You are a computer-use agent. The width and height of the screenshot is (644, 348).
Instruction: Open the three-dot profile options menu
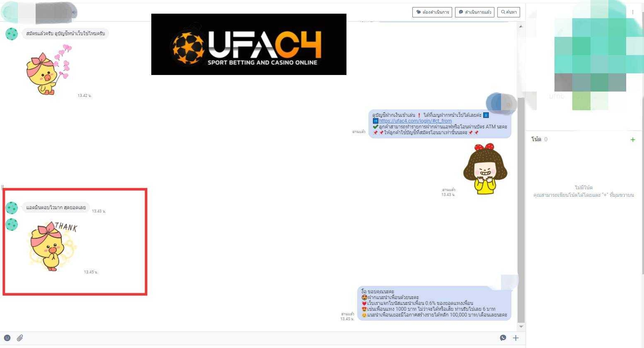pyautogui.click(x=632, y=12)
